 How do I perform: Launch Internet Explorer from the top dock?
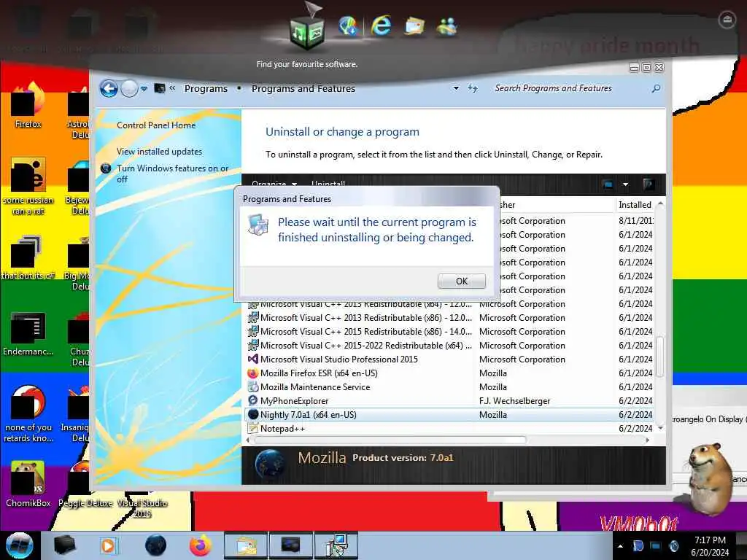click(x=381, y=26)
